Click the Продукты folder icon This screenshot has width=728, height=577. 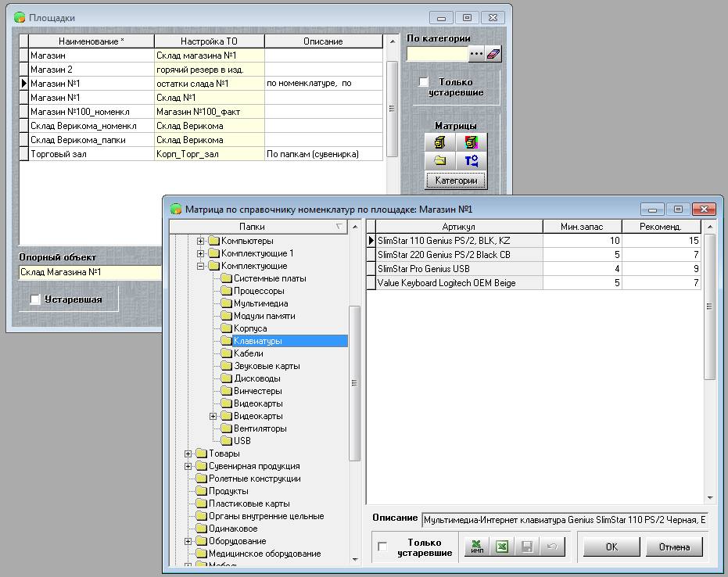point(201,491)
